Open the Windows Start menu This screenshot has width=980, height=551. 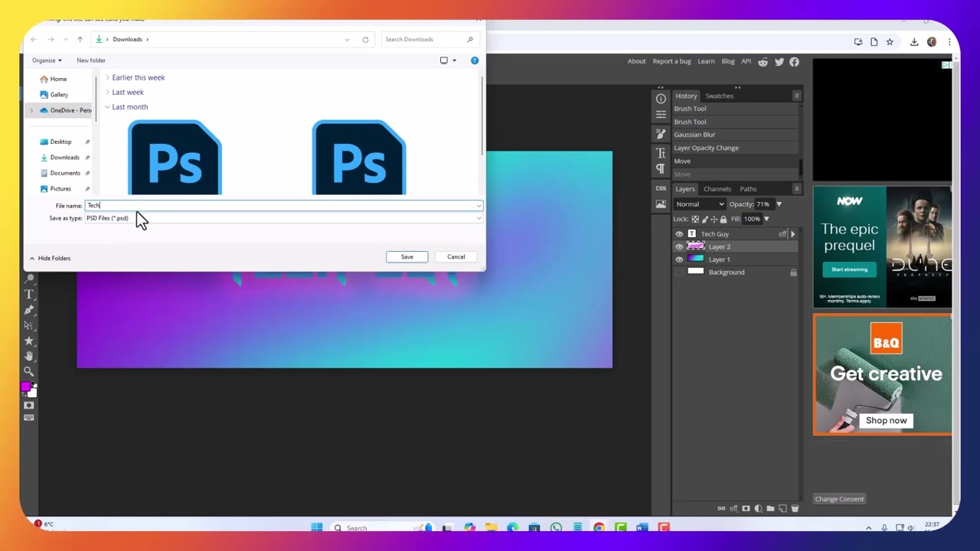coord(316,527)
